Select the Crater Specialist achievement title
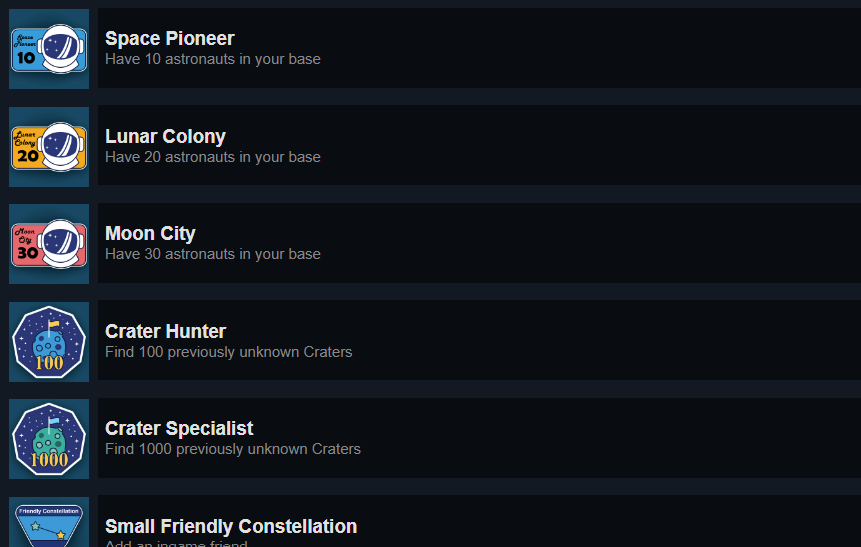This screenshot has width=861, height=547. point(179,428)
